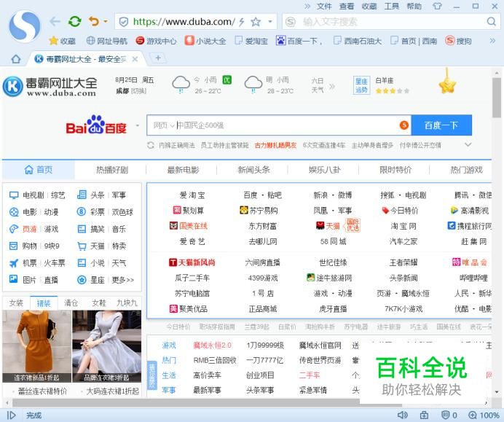
Task: Click the orange back arrow icon
Action: point(93,21)
